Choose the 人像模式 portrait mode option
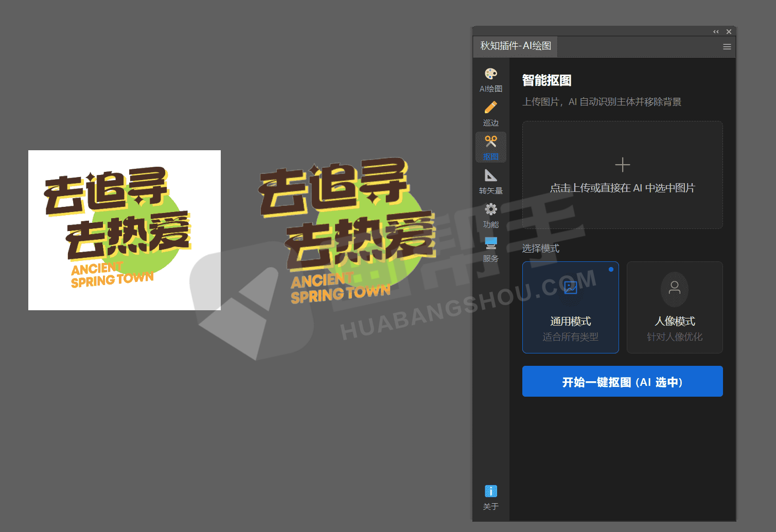Image resolution: width=776 pixels, height=532 pixels. pos(674,307)
